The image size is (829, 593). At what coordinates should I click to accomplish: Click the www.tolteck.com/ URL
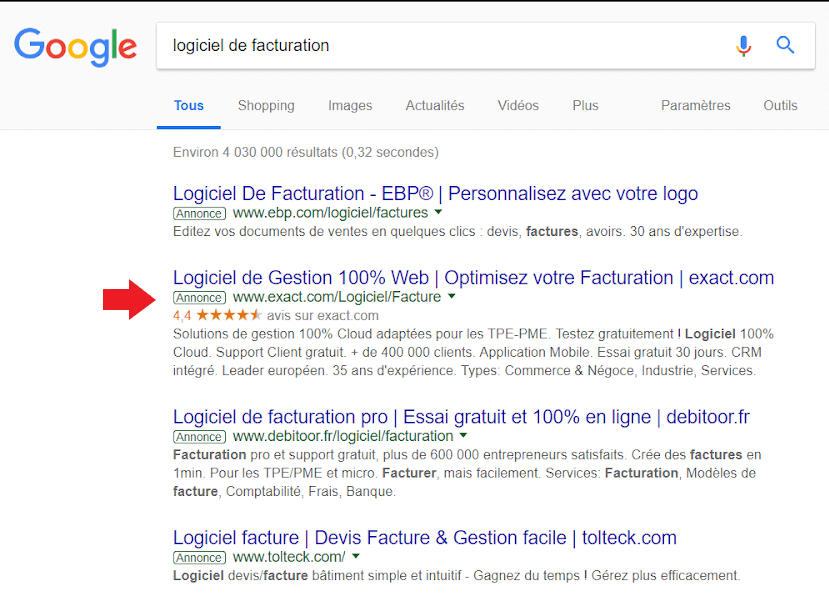click(289, 557)
